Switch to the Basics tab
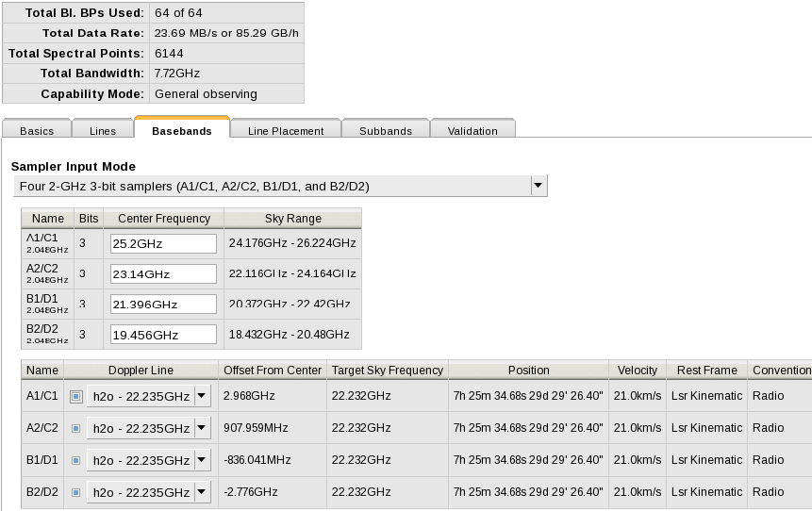This screenshot has height=511, width=812. tap(37, 131)
